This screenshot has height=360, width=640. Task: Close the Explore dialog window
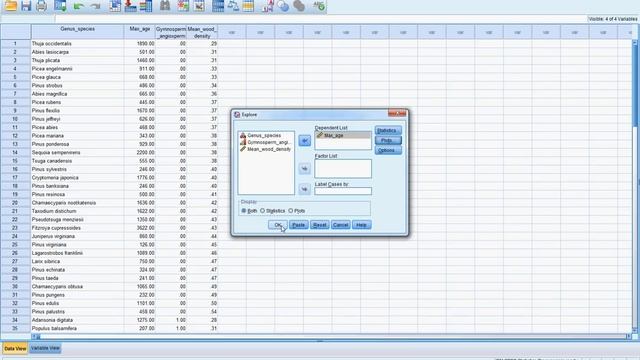tap(397, 113)
